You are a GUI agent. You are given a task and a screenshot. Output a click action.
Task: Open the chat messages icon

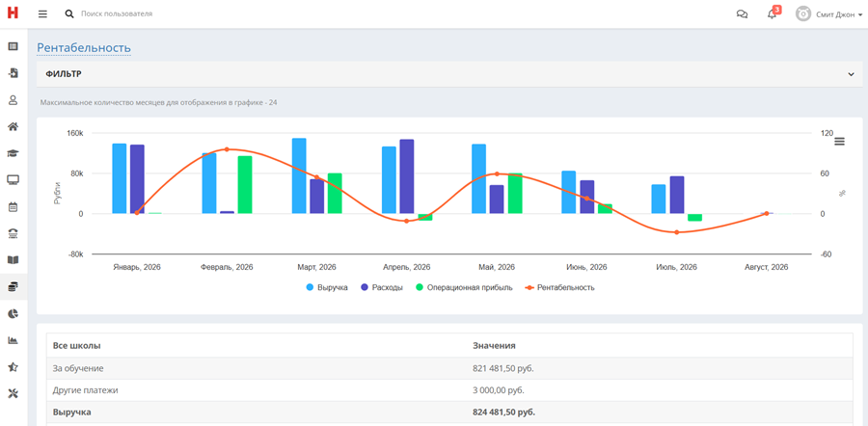point(742,13)
